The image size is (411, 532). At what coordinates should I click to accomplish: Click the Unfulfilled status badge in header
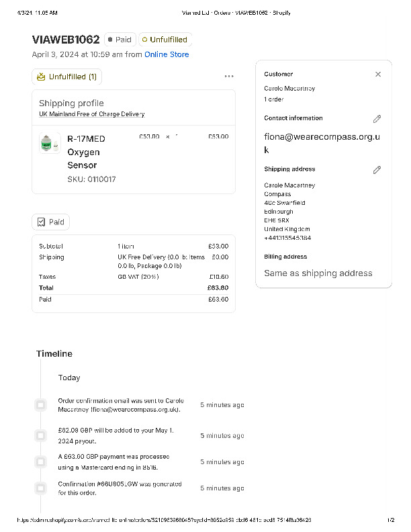click(x=165, y=40)
